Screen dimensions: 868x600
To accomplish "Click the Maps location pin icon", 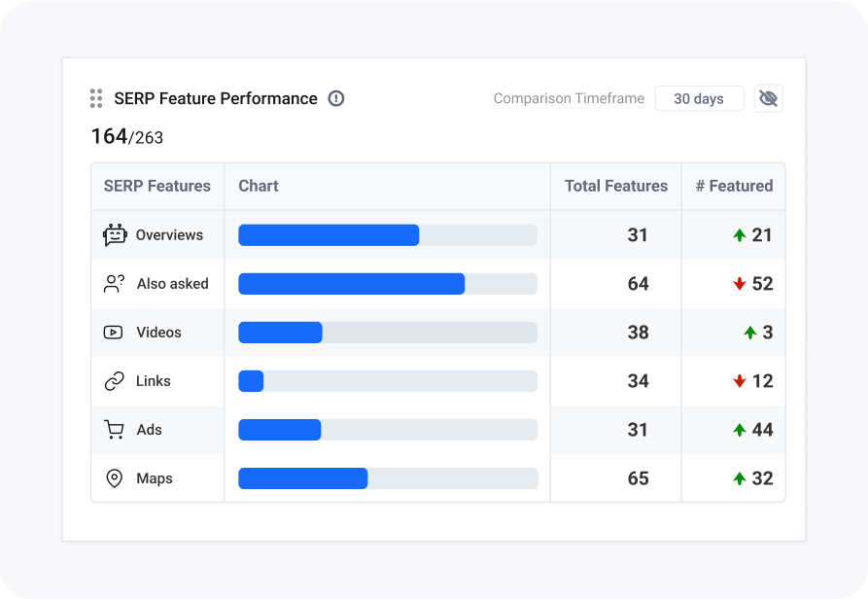I will tap(113, 477).
